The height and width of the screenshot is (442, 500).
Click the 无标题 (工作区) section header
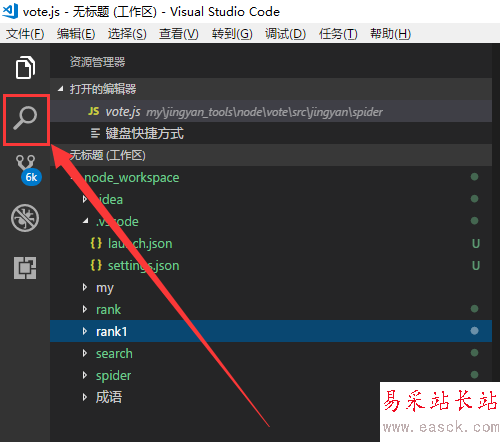pyautogui.click(x=271, y=155)
